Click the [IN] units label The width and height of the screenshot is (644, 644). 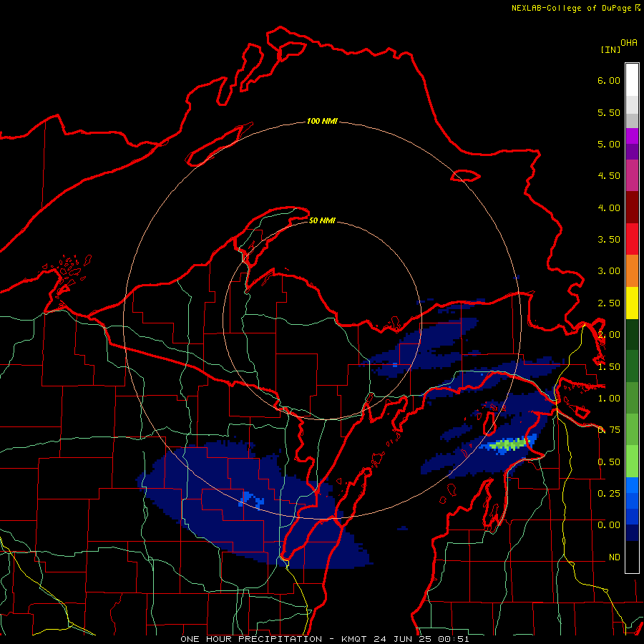610,49
